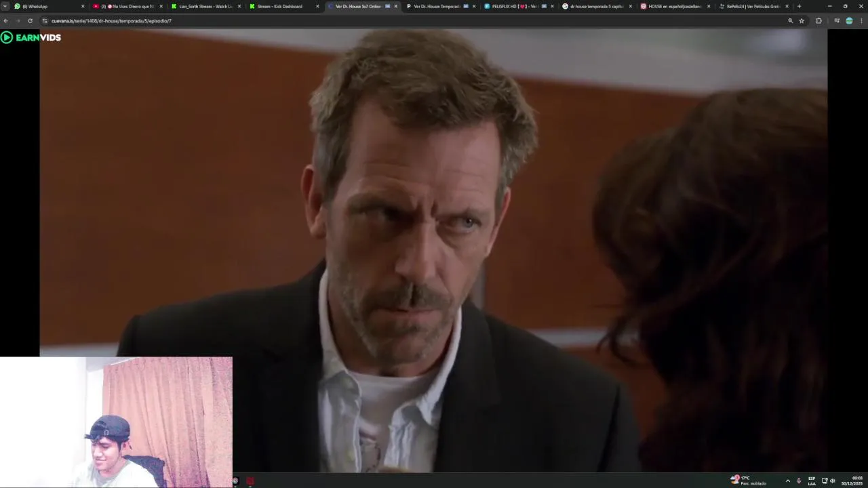Open the zoom magnifier in address bar
The height and width of the screenshot is (488, 868).
click(790, 21)
